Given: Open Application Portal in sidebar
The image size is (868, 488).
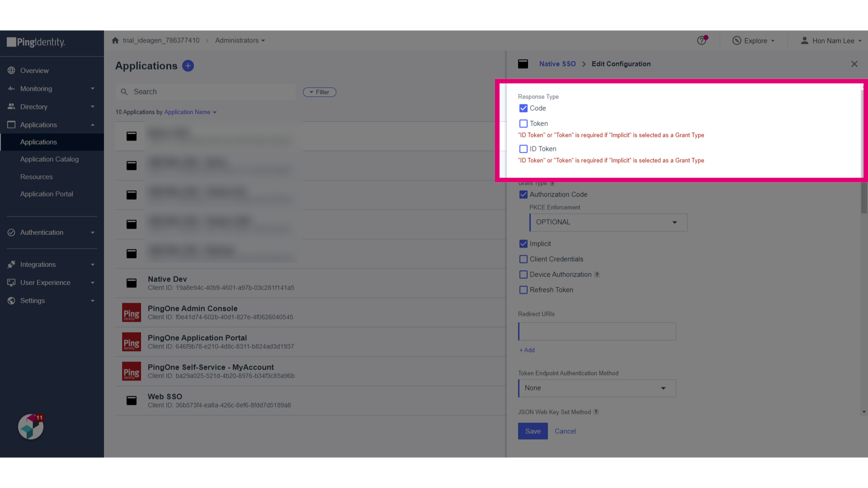Looking at the screenshot, I should tap(47, 194).
